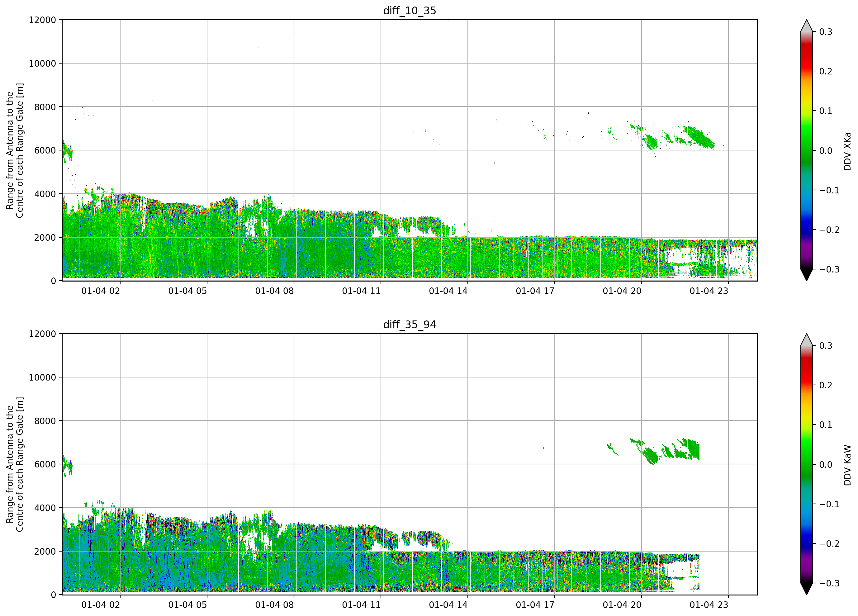The image size is (858, 616).
Task: Click the 2000 y-tick on the diff_35_94 plot
Action: tap(45, 551)
